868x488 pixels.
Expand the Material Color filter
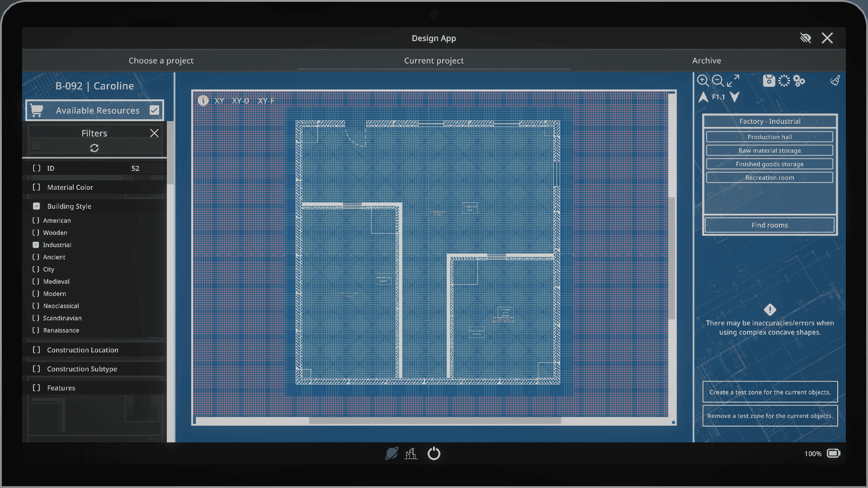pos(94,187)
